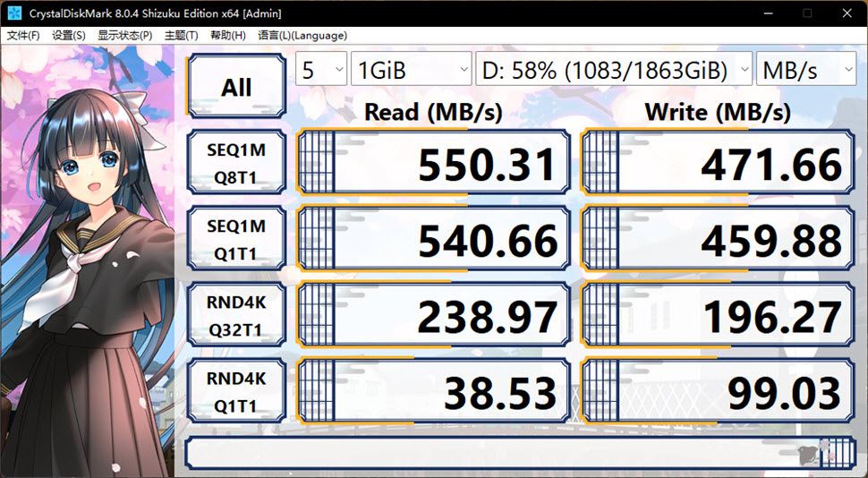
Task: Open the 文件(F) menu
Action: [22, 36]
